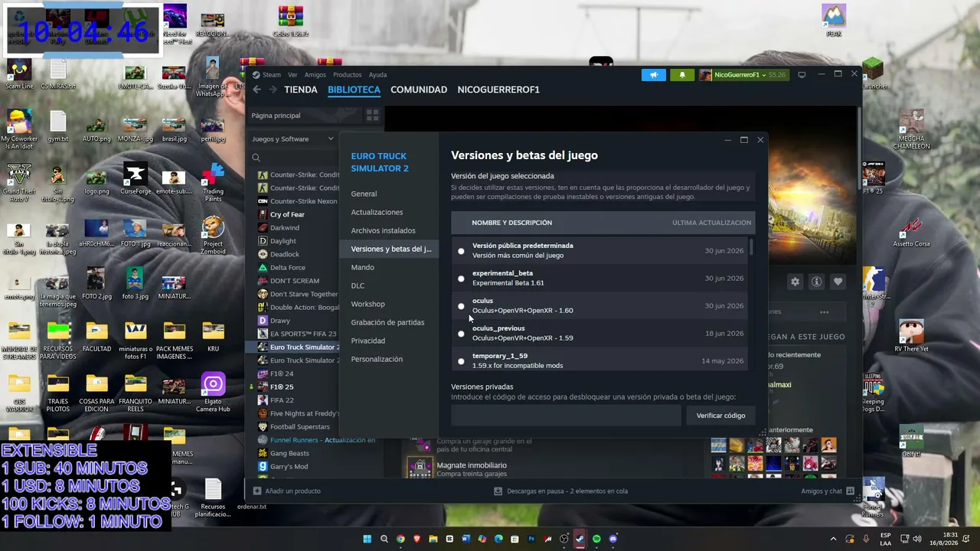Click Añadir un producto
980x551 pixels.
287,491
